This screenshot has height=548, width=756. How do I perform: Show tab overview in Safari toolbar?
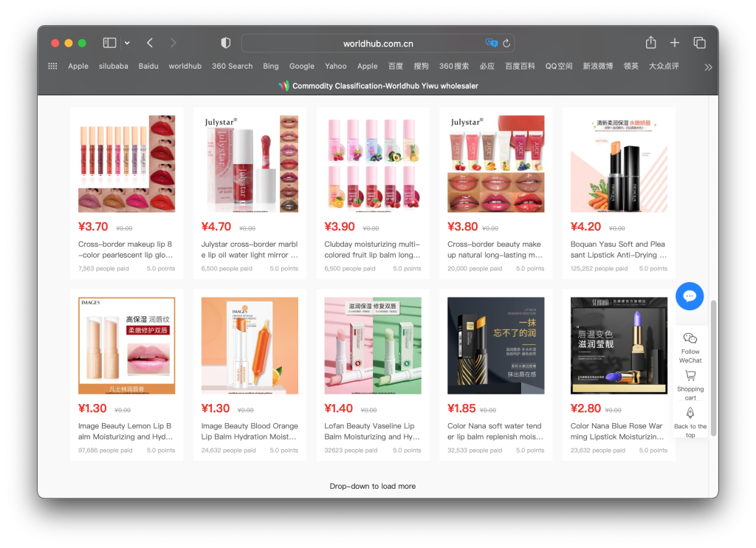(x=699, y=43)
